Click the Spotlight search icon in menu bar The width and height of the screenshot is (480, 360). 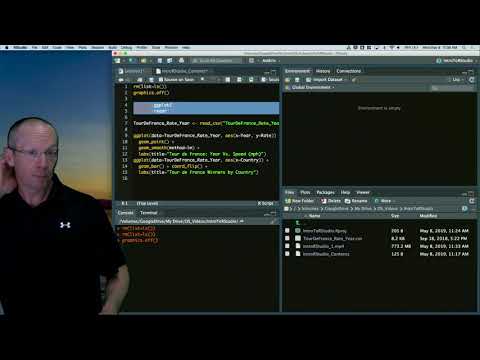[x=464, y=48]
